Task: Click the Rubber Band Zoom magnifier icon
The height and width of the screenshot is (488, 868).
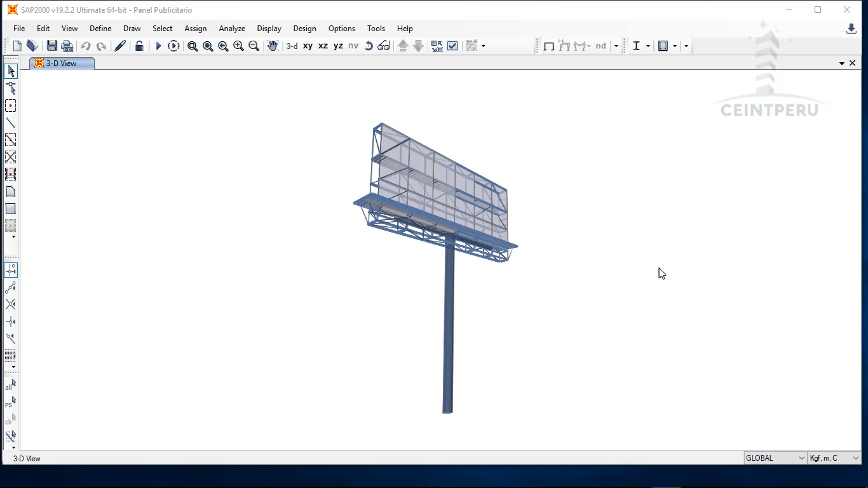Action: point(193,46)
